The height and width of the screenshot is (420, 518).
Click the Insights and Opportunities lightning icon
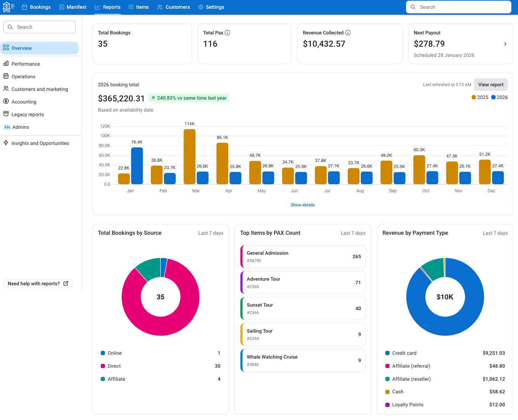pos(5,143)
